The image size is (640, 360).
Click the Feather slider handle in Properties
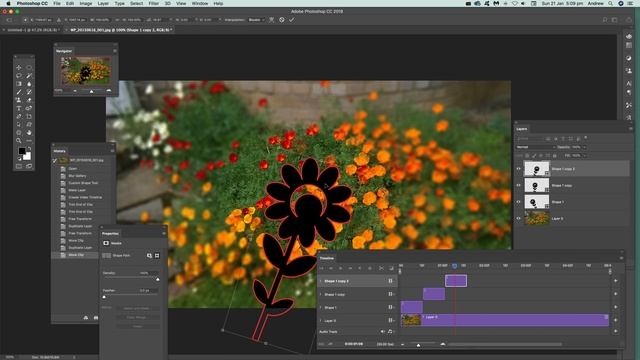click(x=104, y=297)
